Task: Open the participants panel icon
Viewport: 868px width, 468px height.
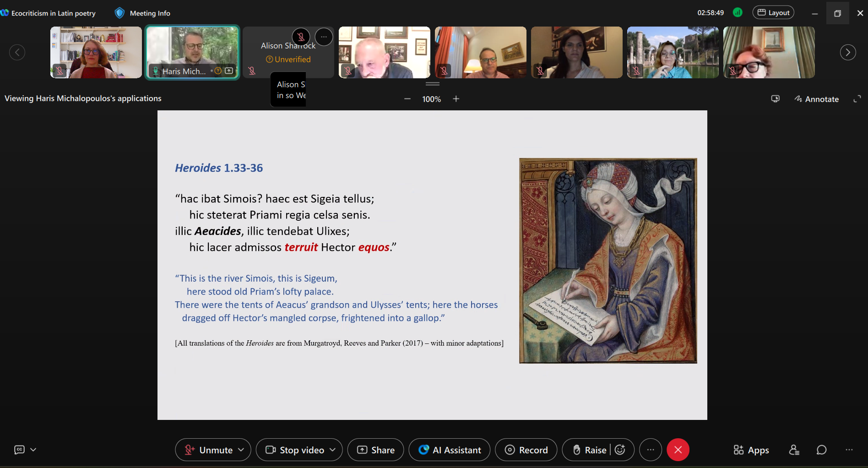Action: point(794,450)
